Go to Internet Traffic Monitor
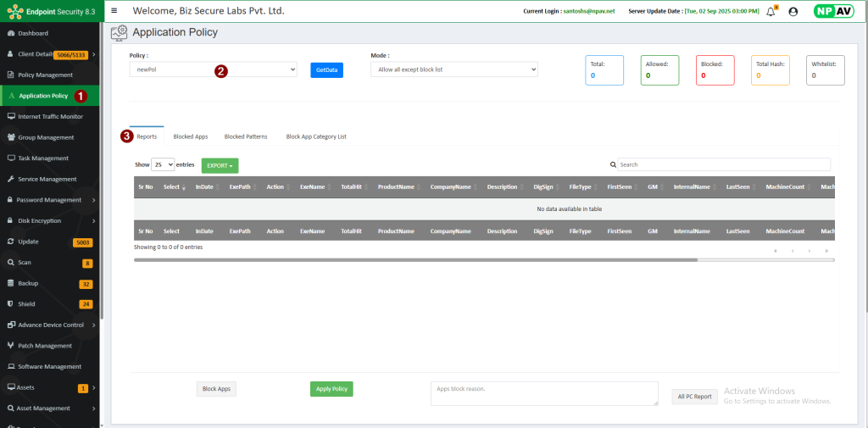The width and height of the screenshot is (868, 428). pos(50,116)
